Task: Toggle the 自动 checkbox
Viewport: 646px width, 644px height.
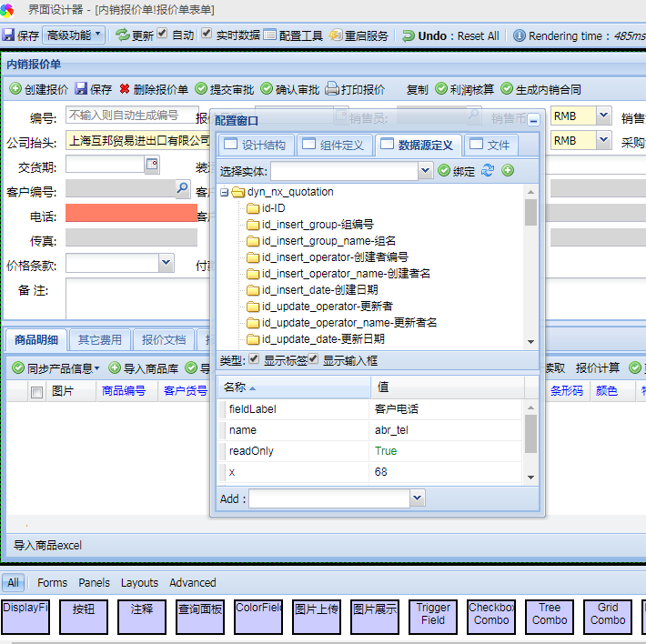Action: click(x=162, y=35)
